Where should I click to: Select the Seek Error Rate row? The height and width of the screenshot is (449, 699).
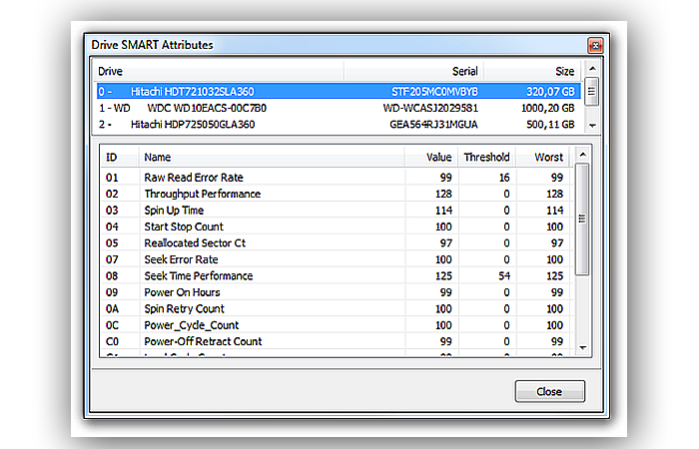(x=337, y=260)
